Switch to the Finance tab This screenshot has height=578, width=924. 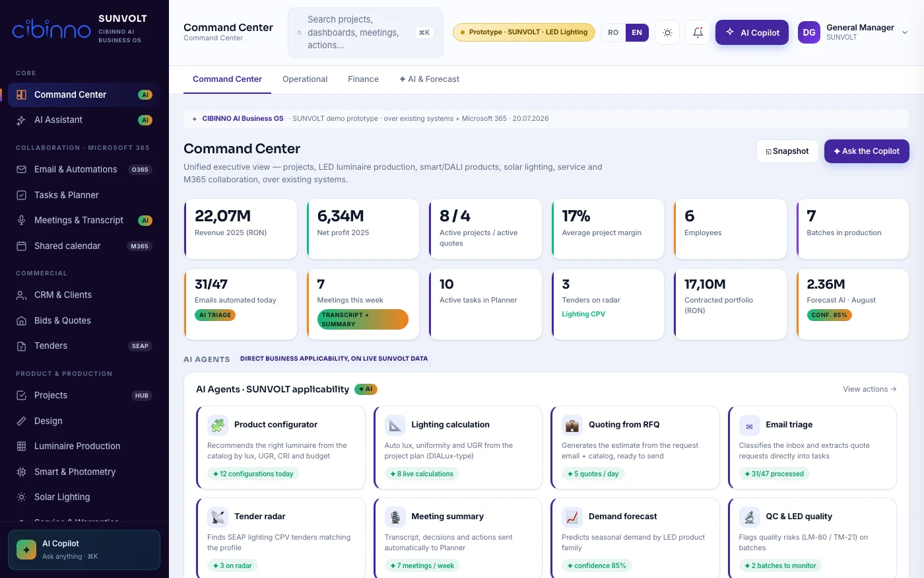(x=364, y=79)
